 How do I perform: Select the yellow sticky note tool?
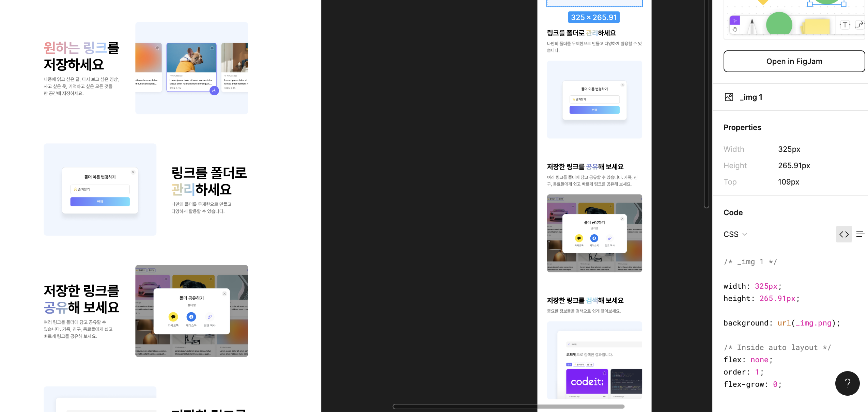point(817,27)
